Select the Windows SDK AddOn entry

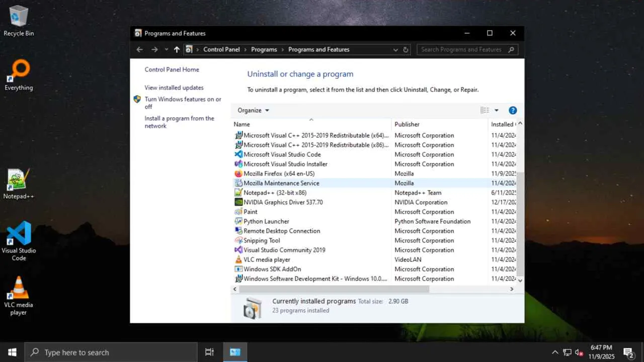(x=375, y=269)
